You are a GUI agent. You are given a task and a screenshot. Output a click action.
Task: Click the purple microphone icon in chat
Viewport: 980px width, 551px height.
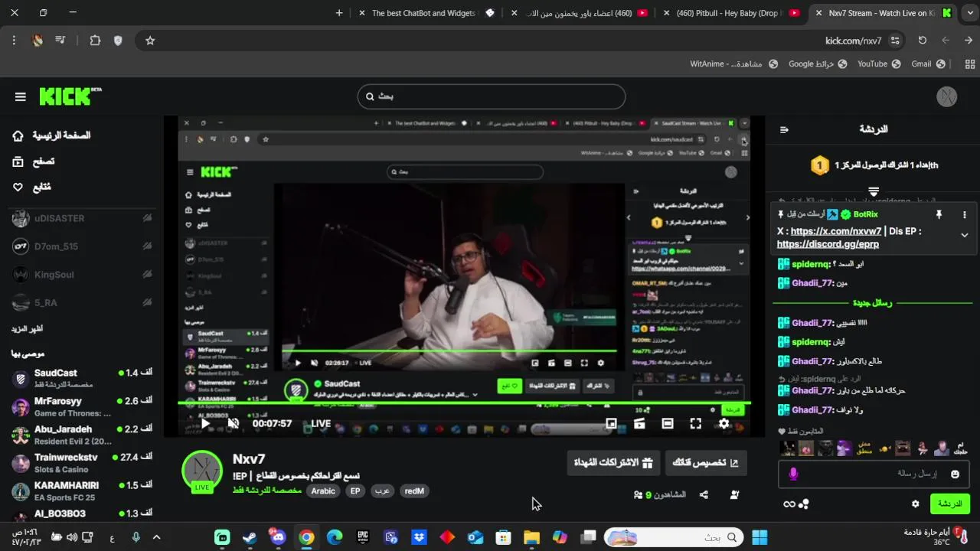point(793,474)
